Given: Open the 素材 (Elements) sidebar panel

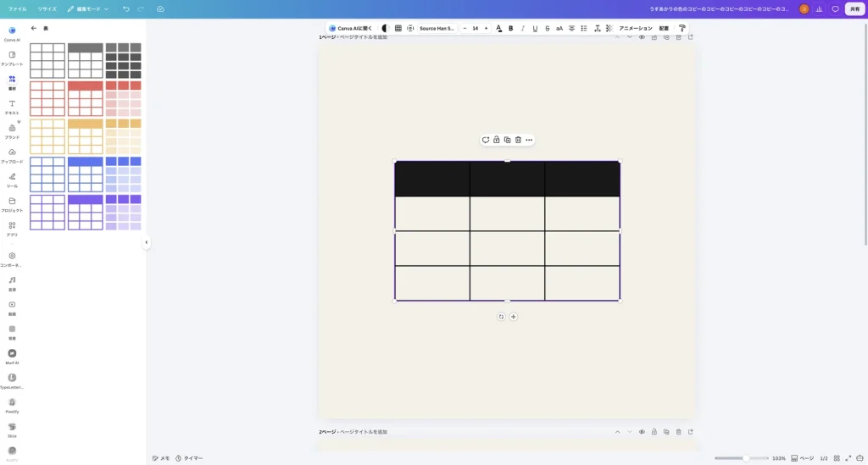Looking at the screenshot, I should (x=12, y=82).
